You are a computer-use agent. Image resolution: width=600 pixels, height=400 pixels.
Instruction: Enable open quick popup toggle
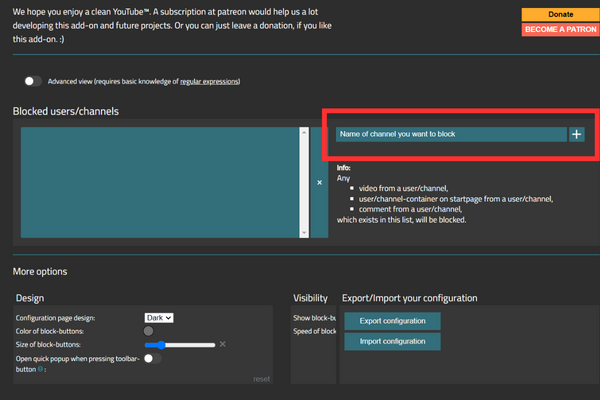(152, 358)
